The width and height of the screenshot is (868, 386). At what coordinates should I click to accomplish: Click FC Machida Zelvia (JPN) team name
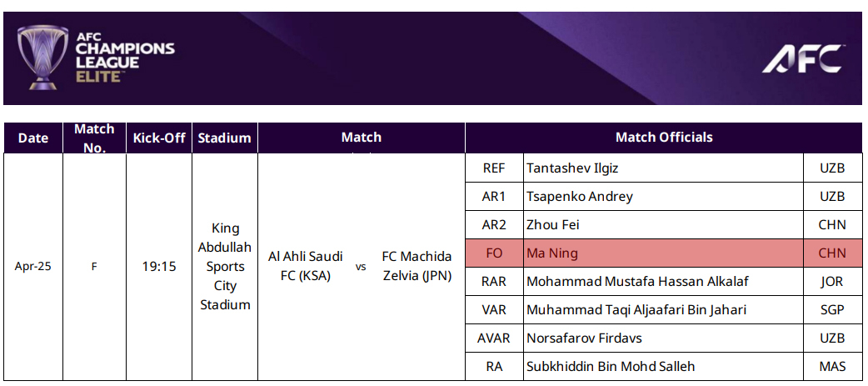[417, 266]
